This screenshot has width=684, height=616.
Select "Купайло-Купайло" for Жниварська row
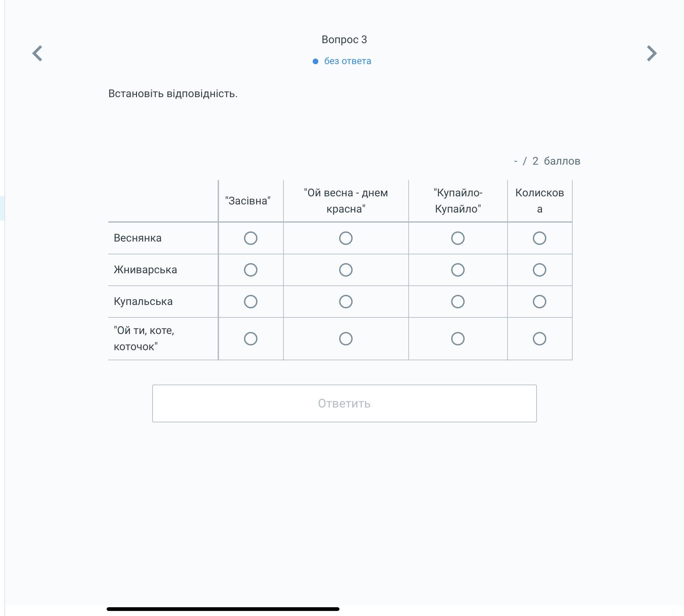(x=458, y=270)
